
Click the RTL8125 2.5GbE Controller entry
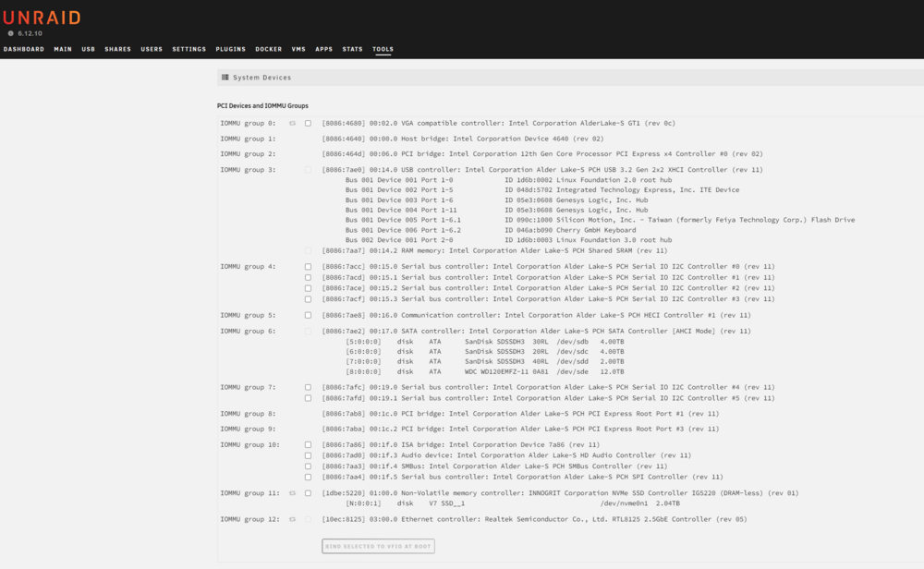click(534, 519)
